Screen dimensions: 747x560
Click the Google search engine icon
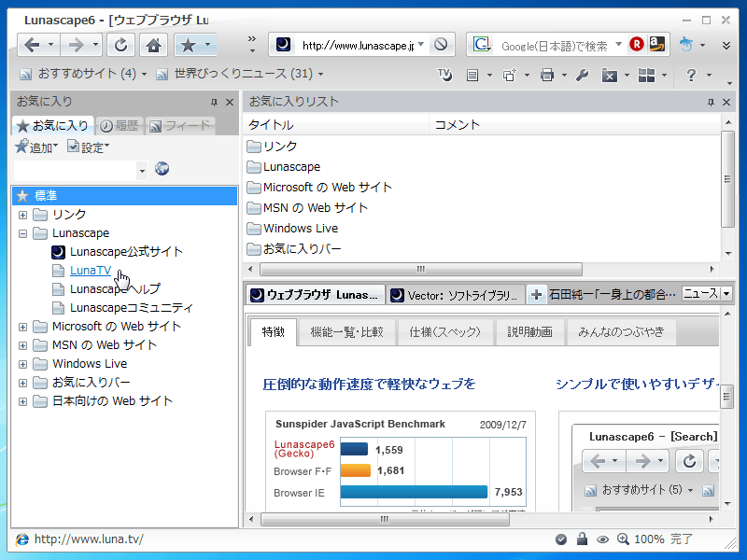pos(481,45)
